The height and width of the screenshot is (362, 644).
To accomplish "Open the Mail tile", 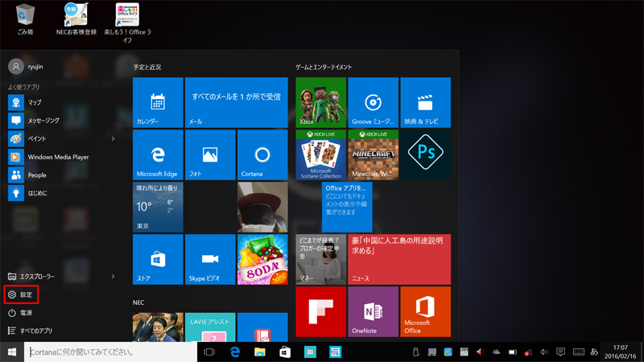I will (236, 103).
